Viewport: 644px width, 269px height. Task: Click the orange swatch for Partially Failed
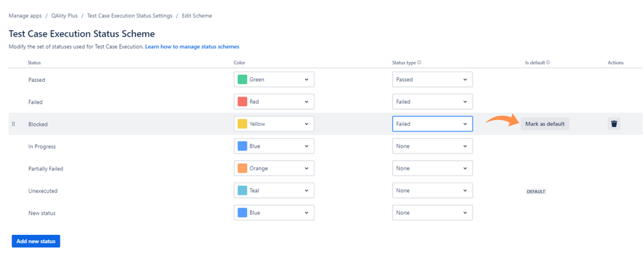tap(242, 168)
